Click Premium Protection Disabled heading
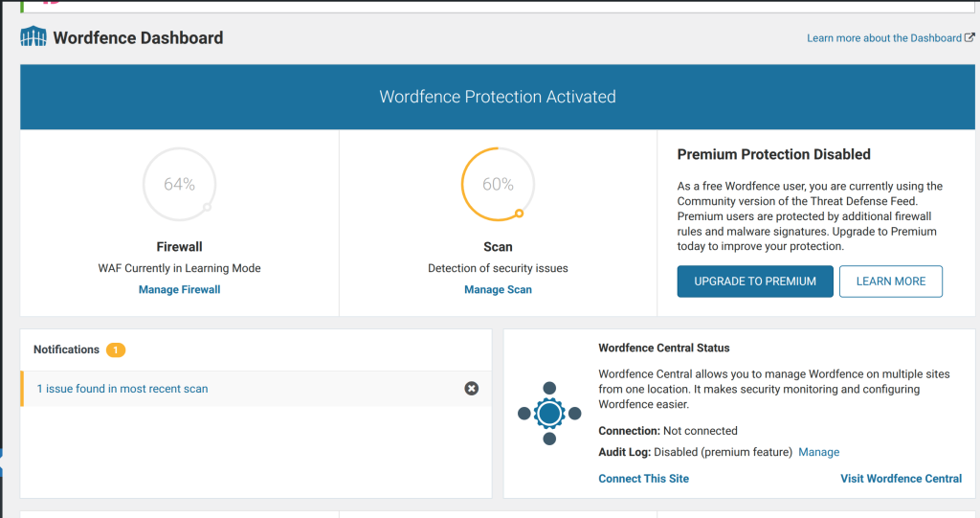 773,154
